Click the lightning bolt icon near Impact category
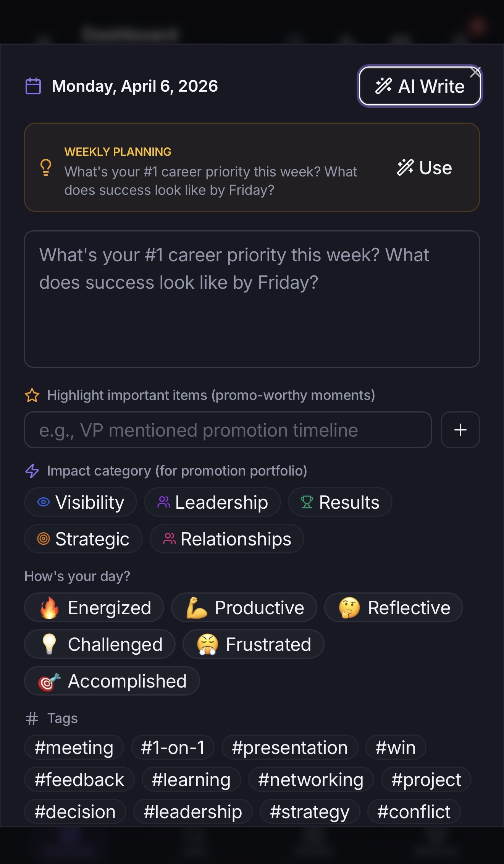The image size is (504, 864). (32, 471)
